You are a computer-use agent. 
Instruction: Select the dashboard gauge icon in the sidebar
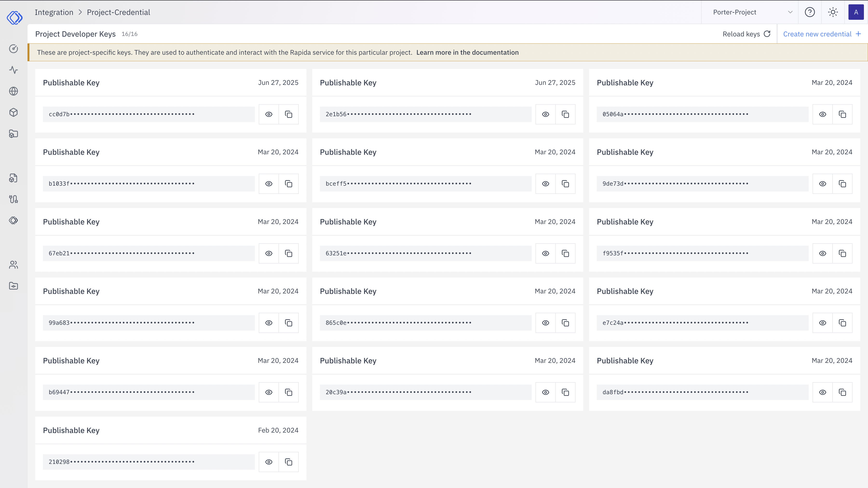[14, 49]
